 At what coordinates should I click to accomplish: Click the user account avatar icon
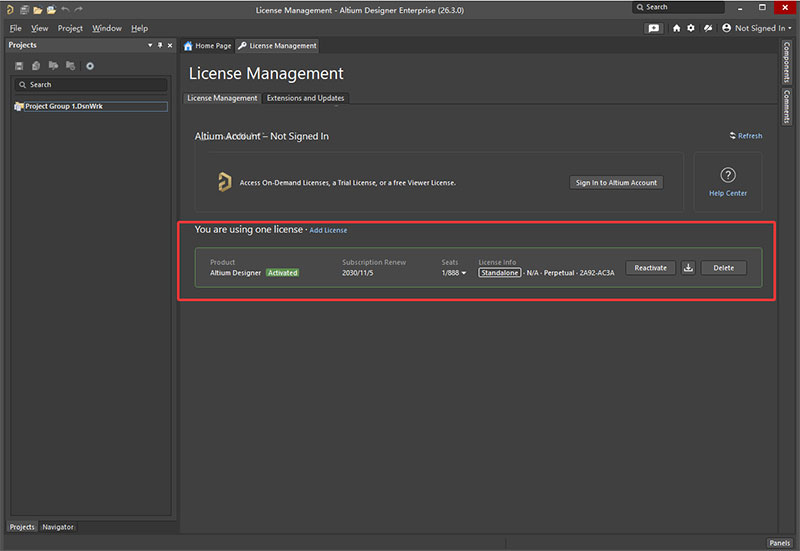tap(727, 28)
